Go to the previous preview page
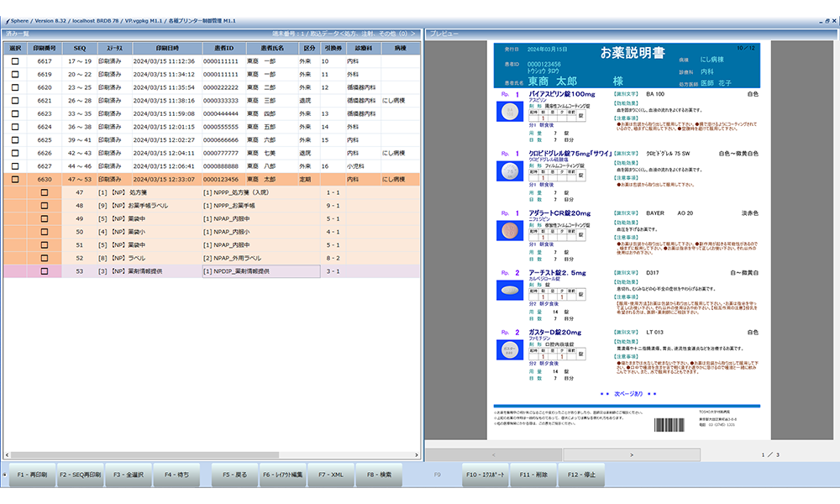 493,454
